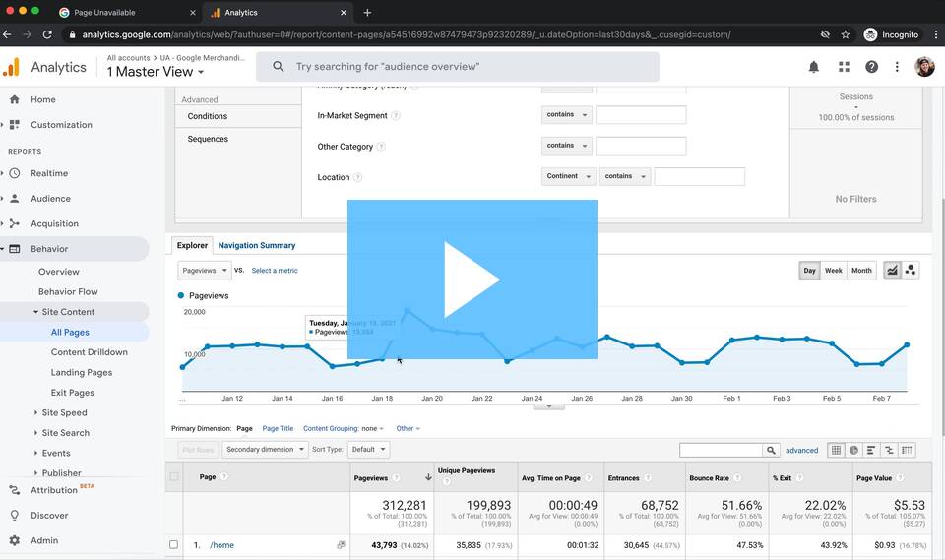Open Discover lightbulb icon
Viewport: 945px width, 560px height.
coord(15,516)
